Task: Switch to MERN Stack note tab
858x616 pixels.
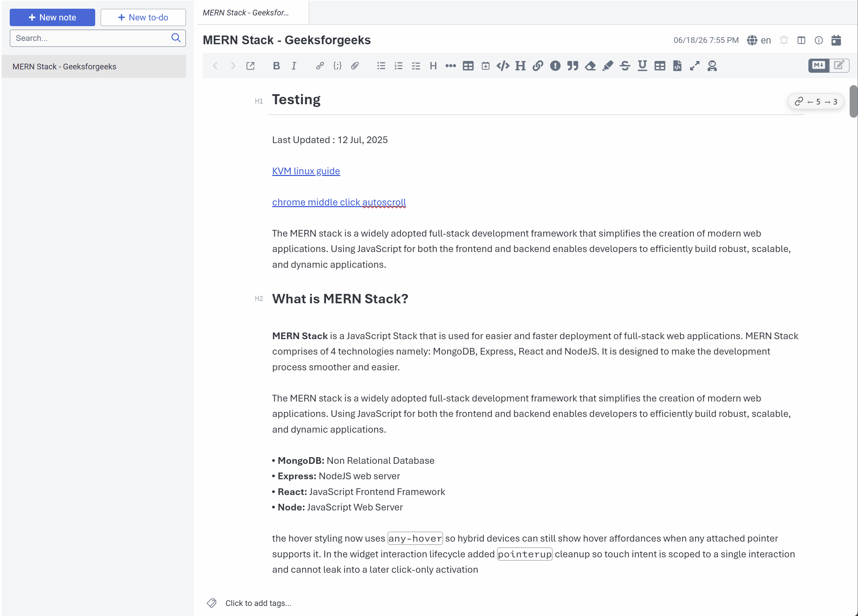Action: 253,12
